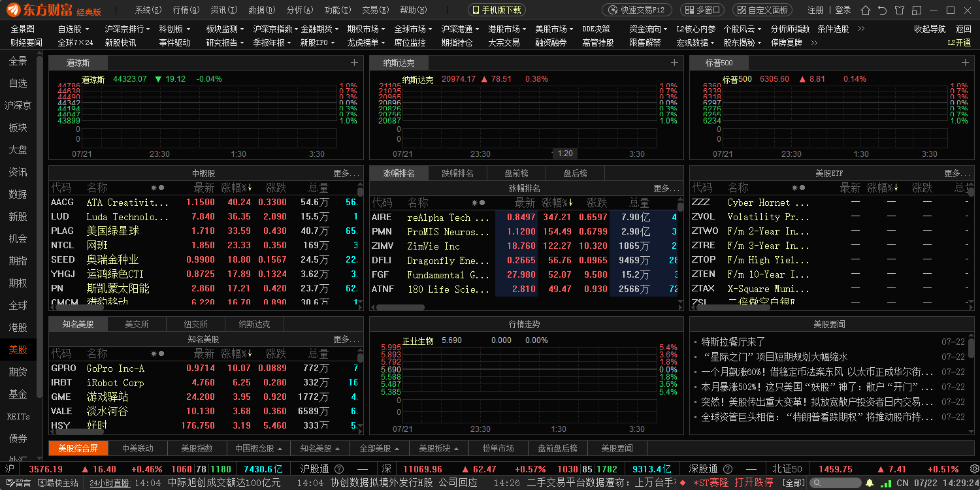Open 宏观数据 dropdown menu
The image size is (980, 490).
pyautogui.click(x=695, y=42)
